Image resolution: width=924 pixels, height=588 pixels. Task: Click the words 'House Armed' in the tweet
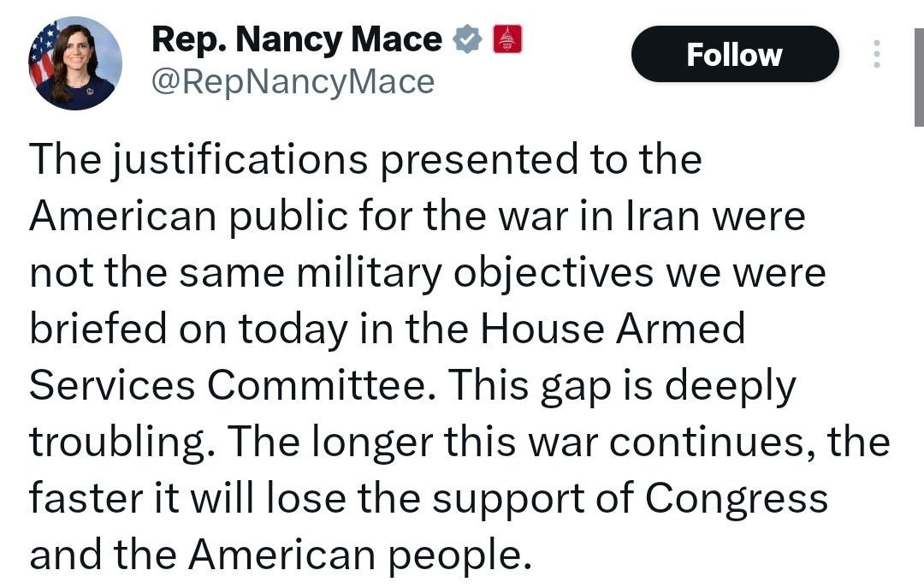click(x=613, y=329)
